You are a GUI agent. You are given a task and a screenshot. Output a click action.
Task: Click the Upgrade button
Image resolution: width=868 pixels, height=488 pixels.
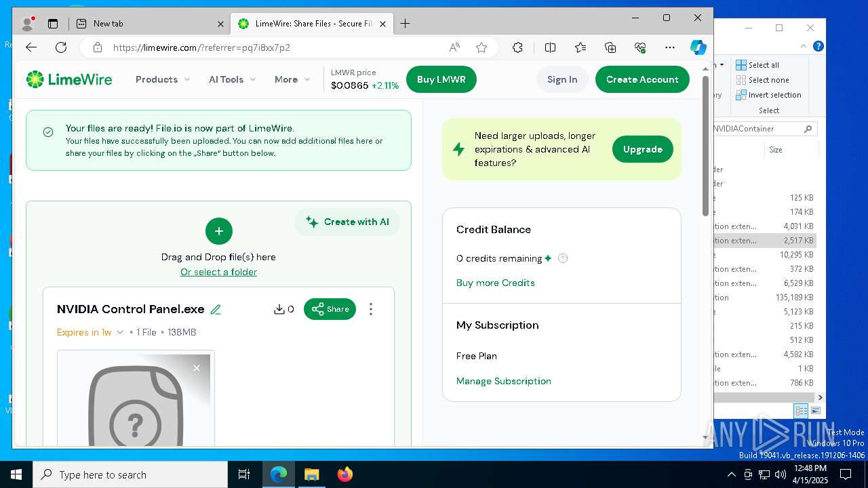tap(643, 149)
